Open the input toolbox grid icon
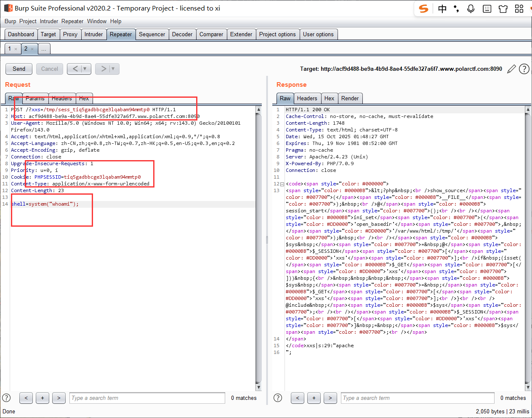Screen dimensions: 532x418 click(519, 9)
